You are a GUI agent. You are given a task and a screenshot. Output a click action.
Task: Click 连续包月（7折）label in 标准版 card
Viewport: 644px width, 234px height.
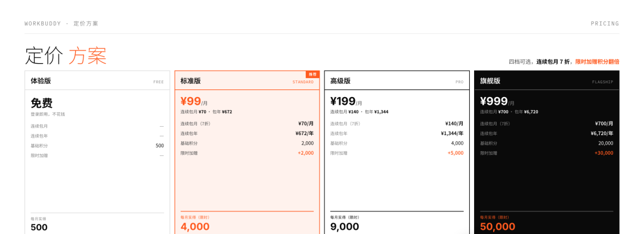tap(196, 123)
